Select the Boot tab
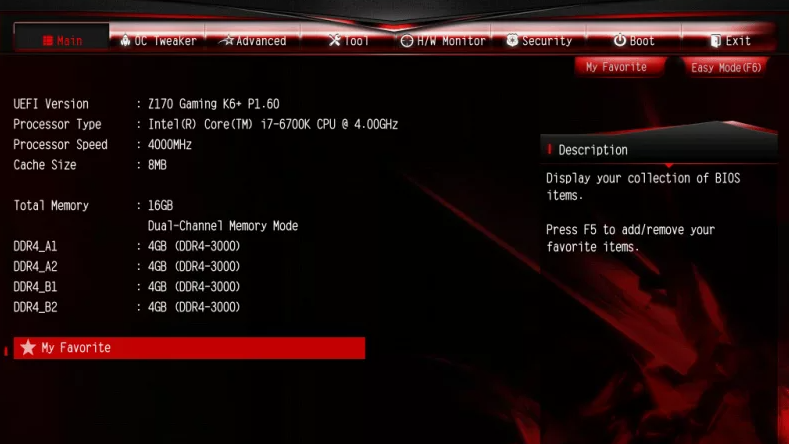This screenshot has height=444, width=789. pyautogui.click(x=634, y=40)
